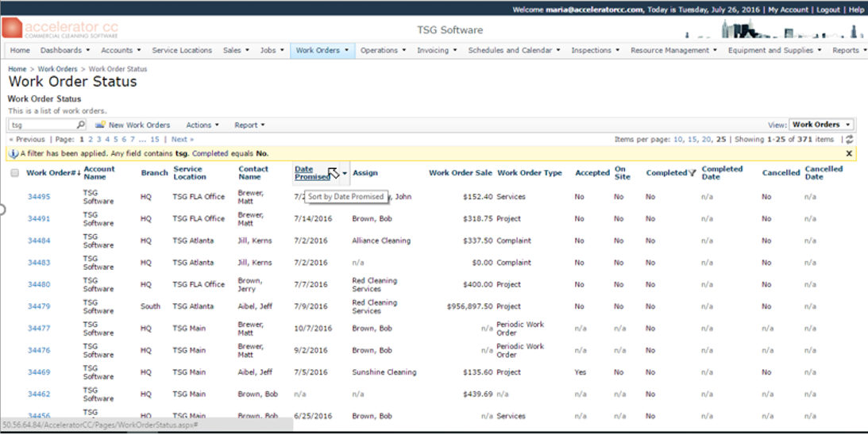The image size is (868, 435).
Task: Sort by Work Order# column header
Action: pos(53,173)
